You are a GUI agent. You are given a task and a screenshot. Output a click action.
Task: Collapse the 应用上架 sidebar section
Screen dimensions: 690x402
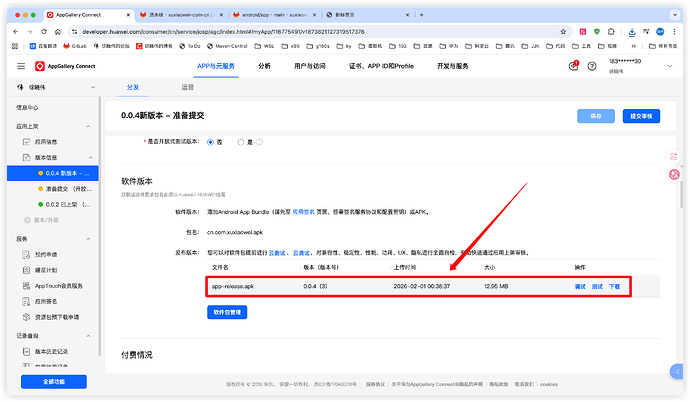[93, 128]
